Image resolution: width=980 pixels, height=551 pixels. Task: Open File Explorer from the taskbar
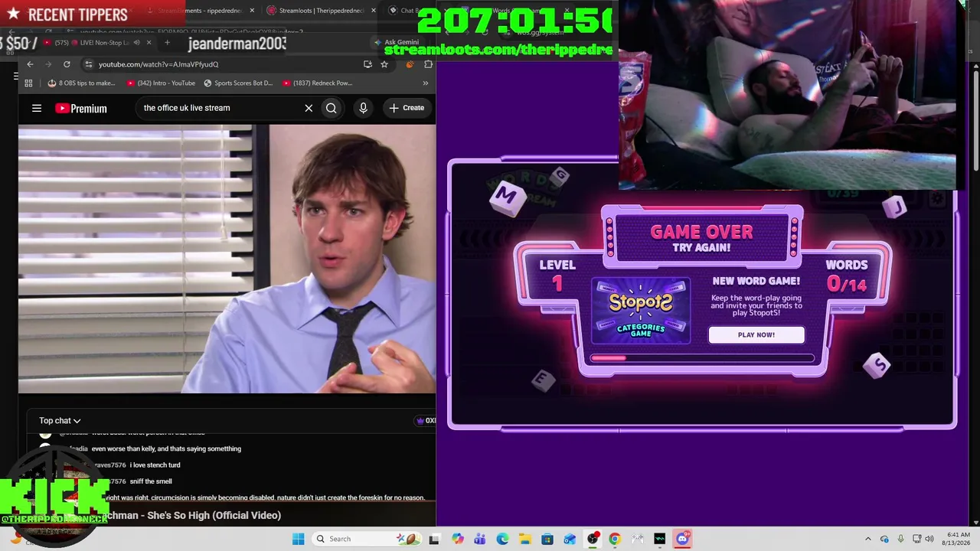[x=524, y=539]
